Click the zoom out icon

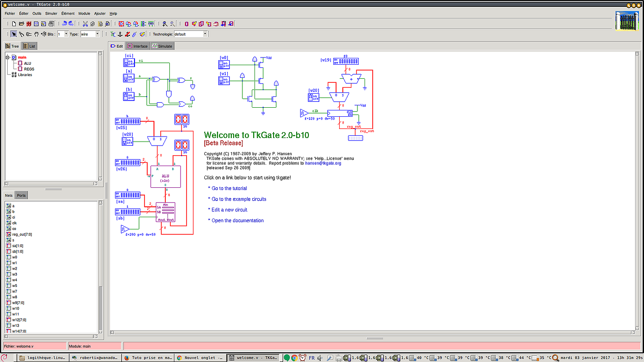tap(172, 24)
